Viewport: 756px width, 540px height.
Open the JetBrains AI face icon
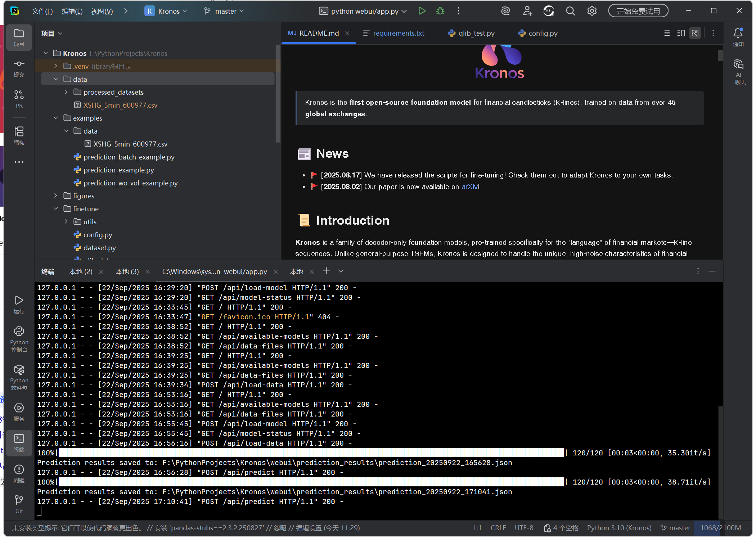(549, 11)
